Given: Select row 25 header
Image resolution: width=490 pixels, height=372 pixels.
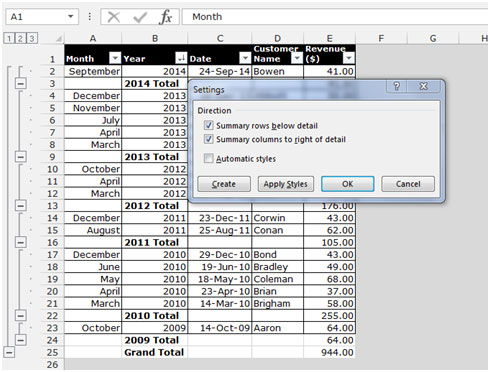Looking at the screenshot, I should tap(52, 352).
